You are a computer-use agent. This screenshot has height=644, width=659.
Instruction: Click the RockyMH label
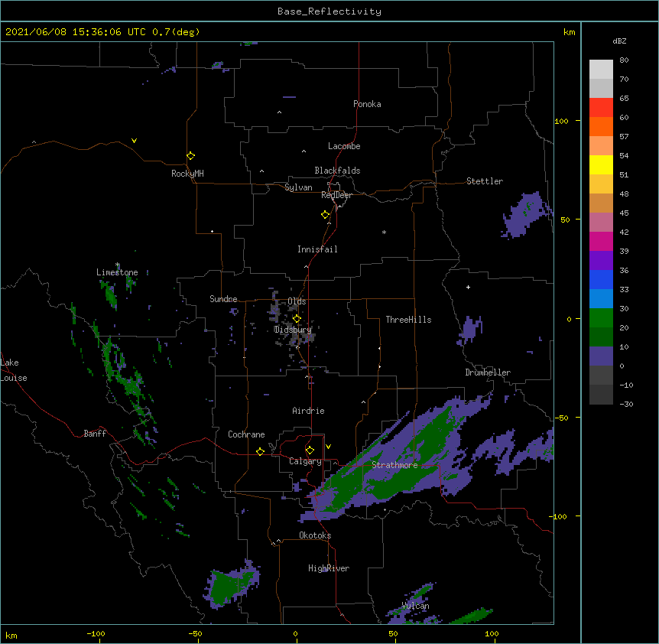pyautogui.click(x=187, y=174)
